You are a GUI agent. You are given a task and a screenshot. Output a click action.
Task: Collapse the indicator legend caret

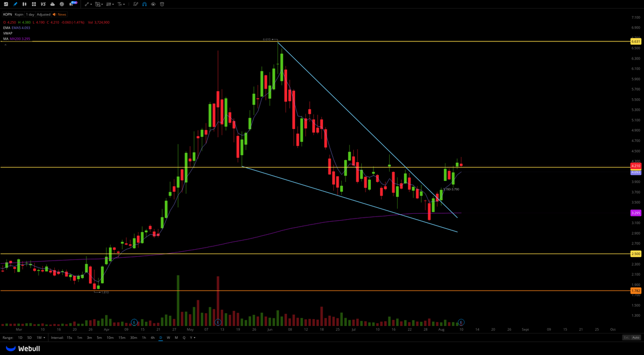coord(5,45)
